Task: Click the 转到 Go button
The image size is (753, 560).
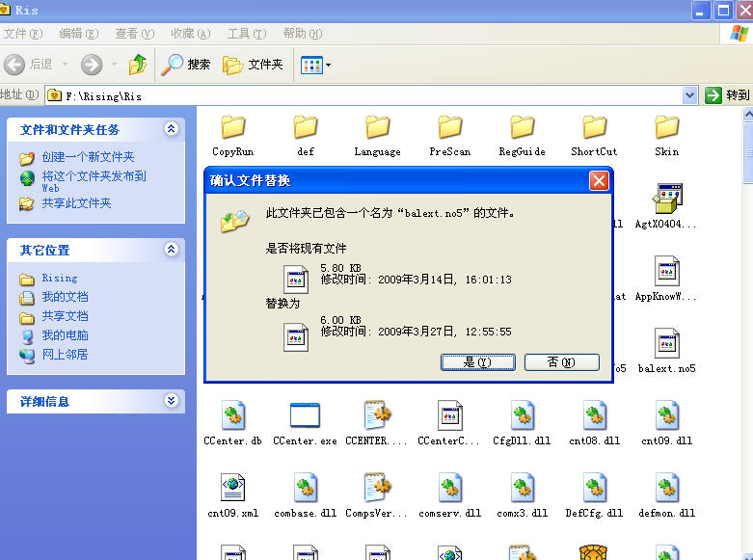Action: (727, 95)
